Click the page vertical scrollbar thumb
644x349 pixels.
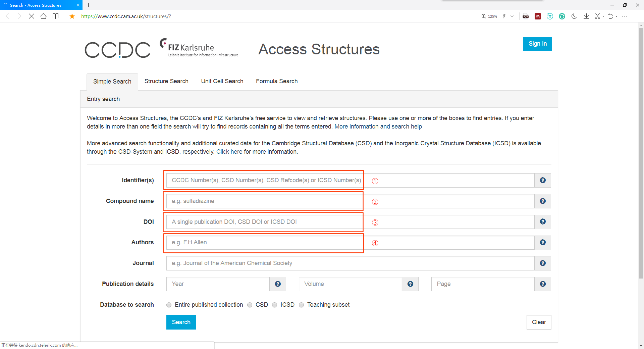tap(641, 154)
